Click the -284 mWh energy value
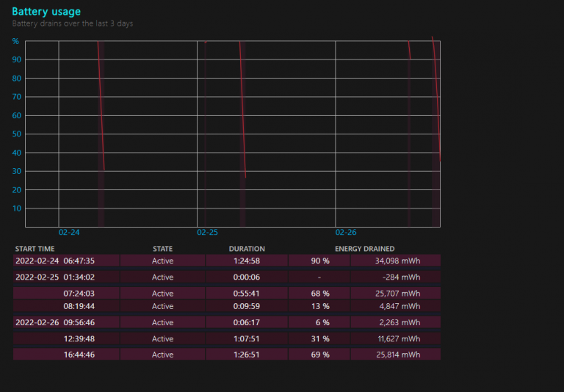Image resolution: width=564 pixels, height=392 pixels. click(405, 277)
